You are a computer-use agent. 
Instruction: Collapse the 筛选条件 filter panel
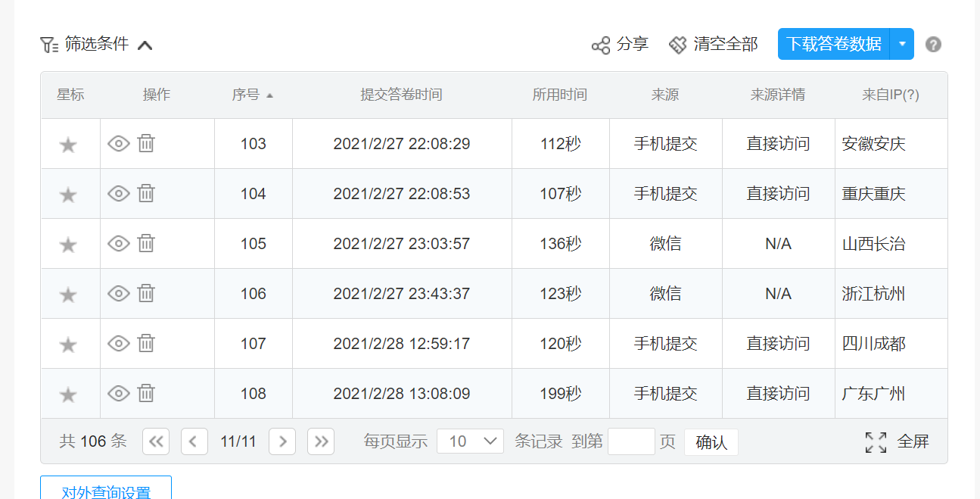[145, 45]
